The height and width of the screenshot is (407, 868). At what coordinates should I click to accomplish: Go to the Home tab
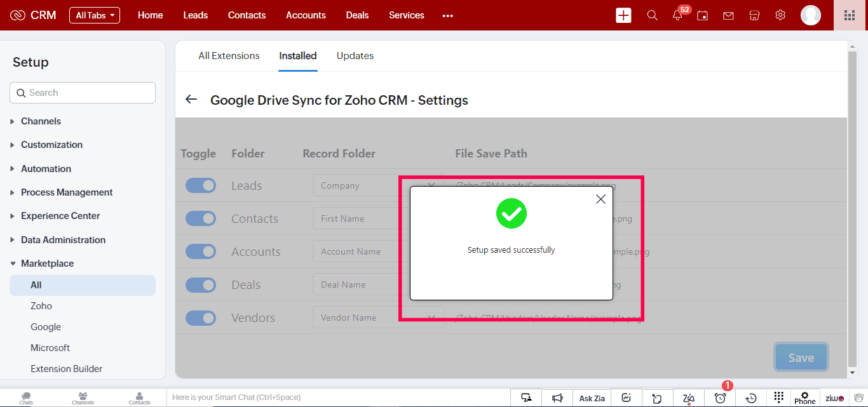151,15
